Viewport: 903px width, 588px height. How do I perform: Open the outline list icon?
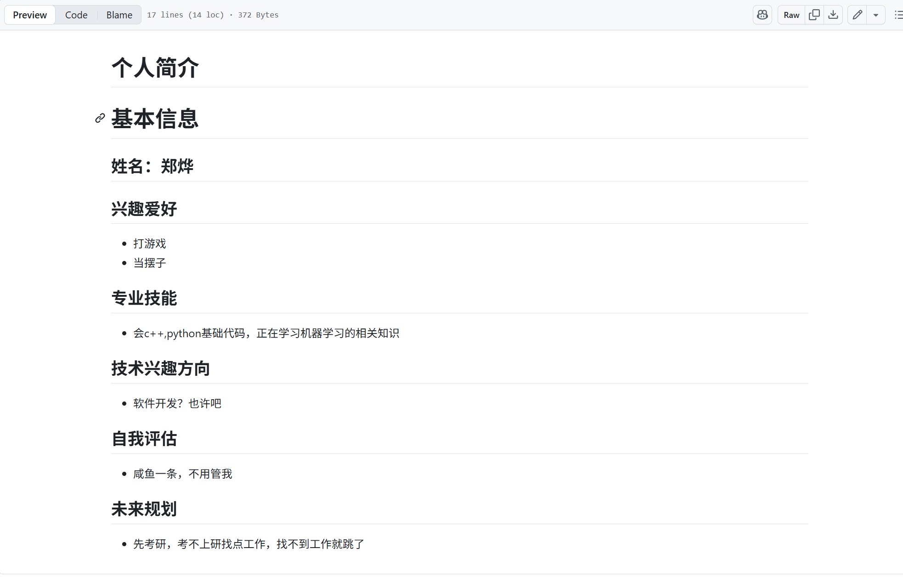click(898, 15)
